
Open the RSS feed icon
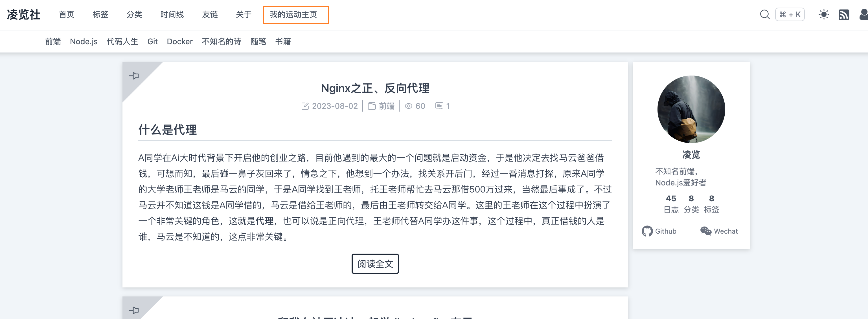pos(843,15)
